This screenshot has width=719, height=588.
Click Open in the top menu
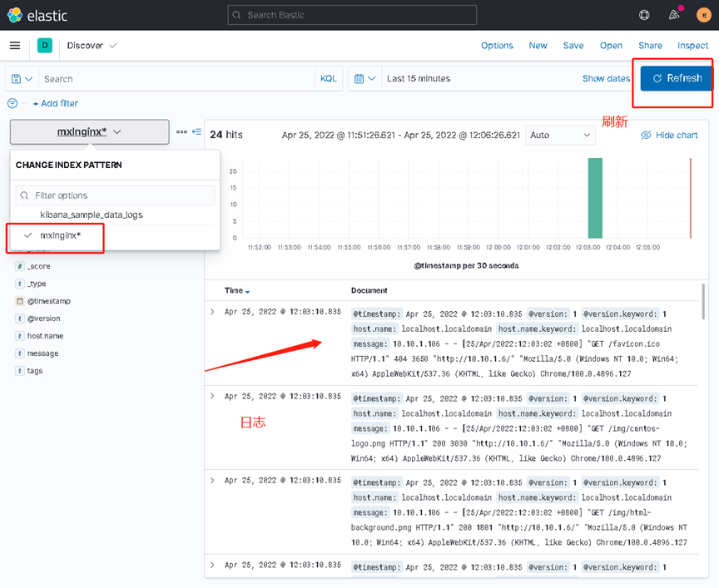point(612,46)
